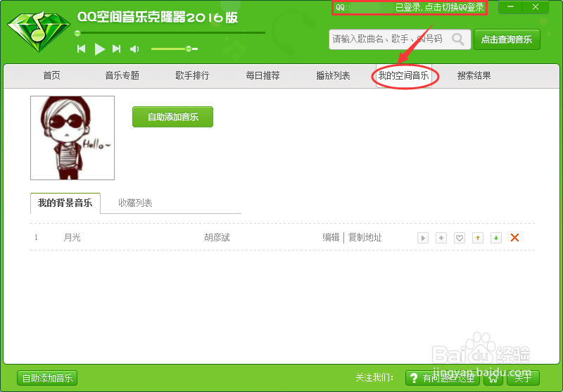563x392 pixels.
Task: Click 复制地址 for the 月光 song
Action: tap(365, 238)
